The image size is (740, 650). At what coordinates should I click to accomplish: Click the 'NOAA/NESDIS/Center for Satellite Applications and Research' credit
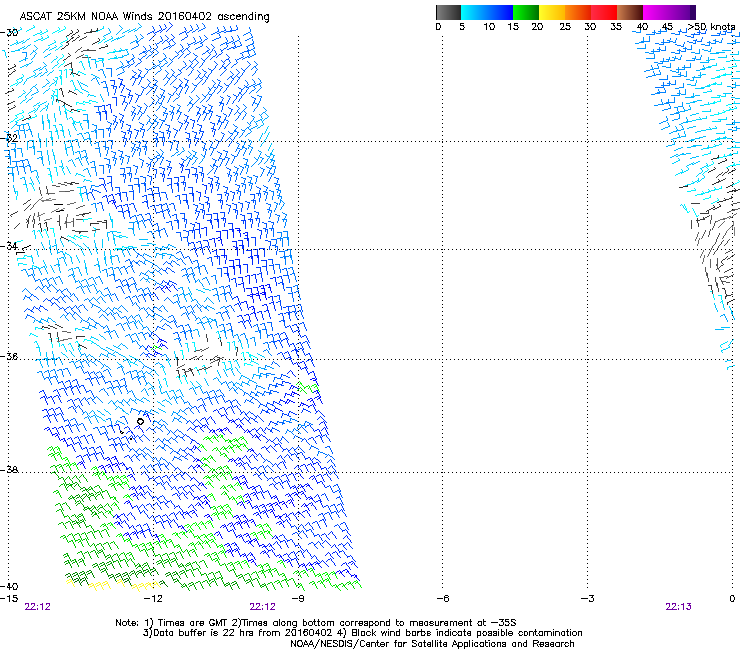click(x=432, y=644)
